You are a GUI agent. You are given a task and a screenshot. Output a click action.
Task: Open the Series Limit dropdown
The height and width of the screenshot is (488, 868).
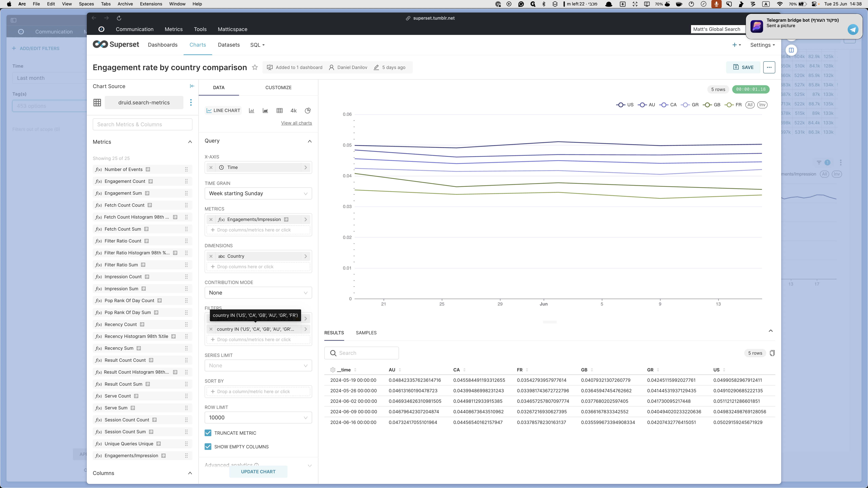[258, 366]
